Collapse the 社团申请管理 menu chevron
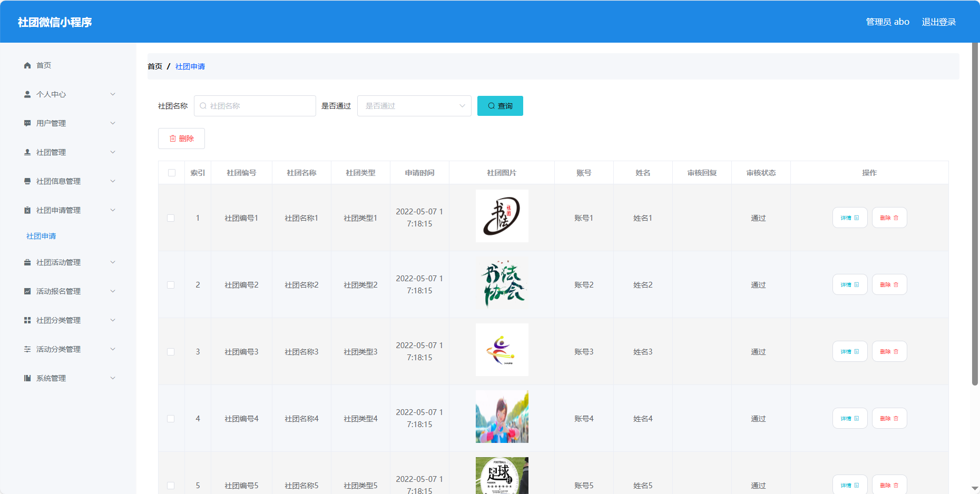 pyautogui.click(x=113, y=210)
